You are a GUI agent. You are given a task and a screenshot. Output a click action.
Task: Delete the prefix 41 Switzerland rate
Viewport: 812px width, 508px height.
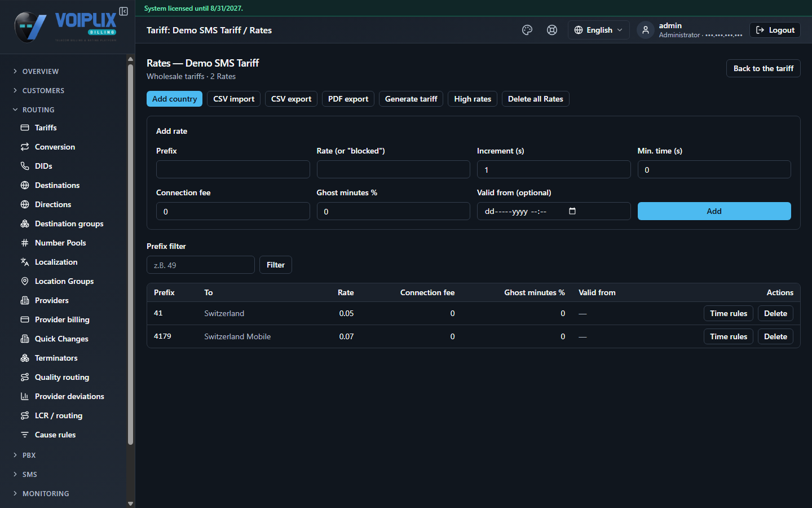[x=775, y=313]
